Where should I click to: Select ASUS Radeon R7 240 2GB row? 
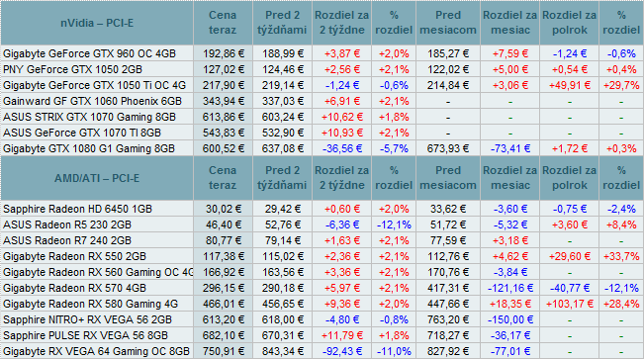click(x=322, y=240)
